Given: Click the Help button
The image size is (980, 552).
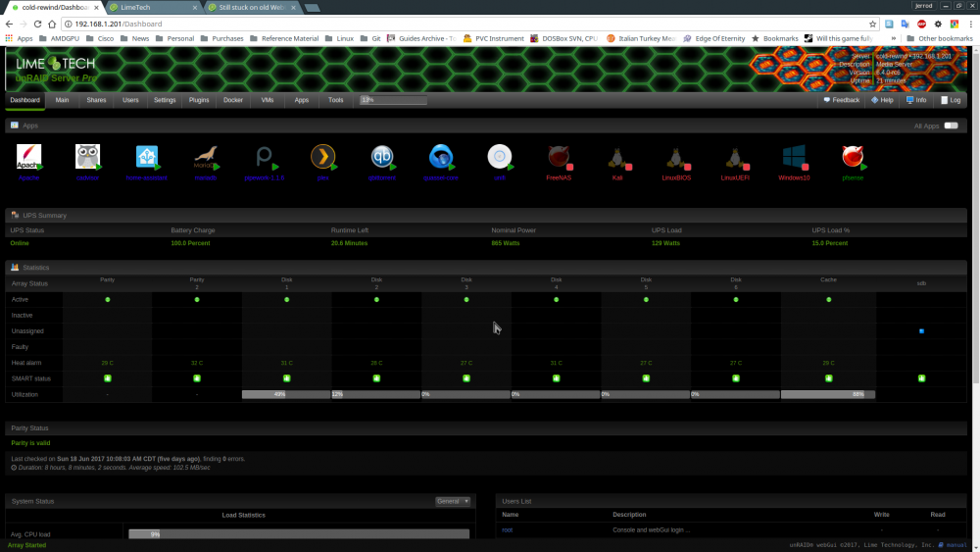Looking at the screenshot, I should pos(883,100).
